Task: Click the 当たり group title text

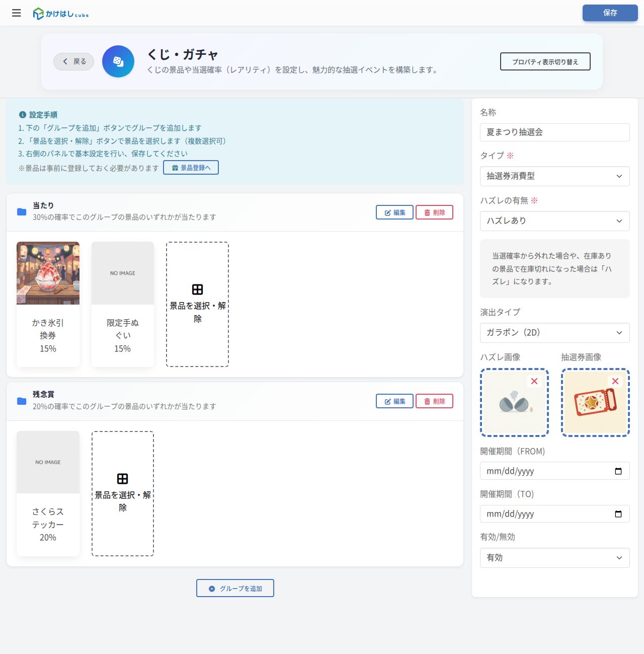Action: pyautogui.click(x=43, y=205)
